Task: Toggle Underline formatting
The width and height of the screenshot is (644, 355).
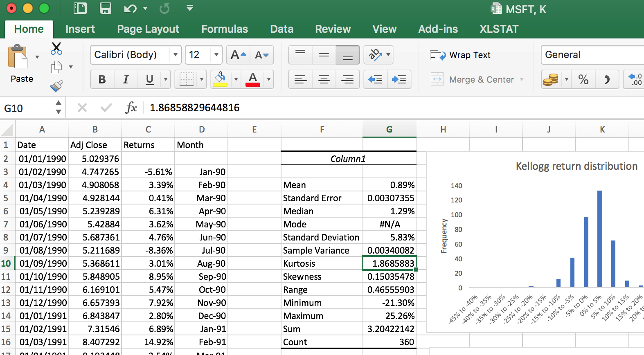Action: (150, 79)
